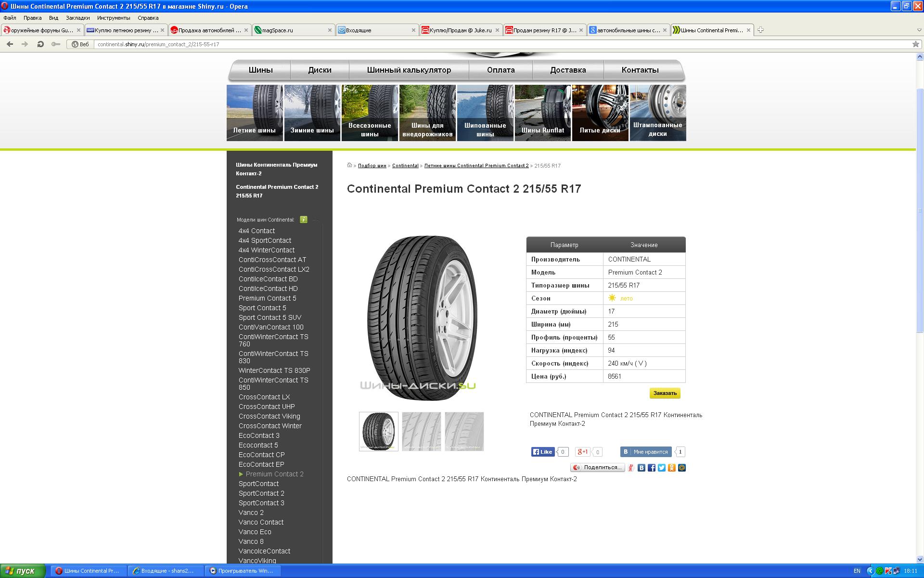Toggle Continental models list marker
The height and width of the screenshot is (578, 924).
pos(304,220)
